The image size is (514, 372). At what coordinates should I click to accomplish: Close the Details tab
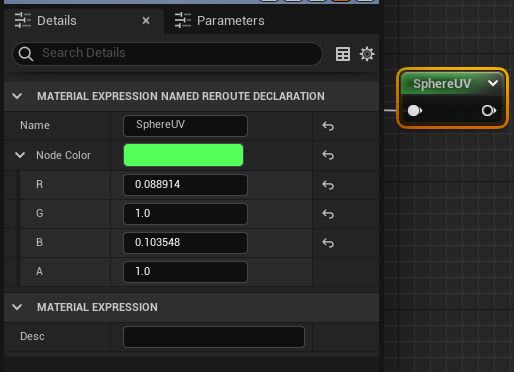click(x=146, y=21)
